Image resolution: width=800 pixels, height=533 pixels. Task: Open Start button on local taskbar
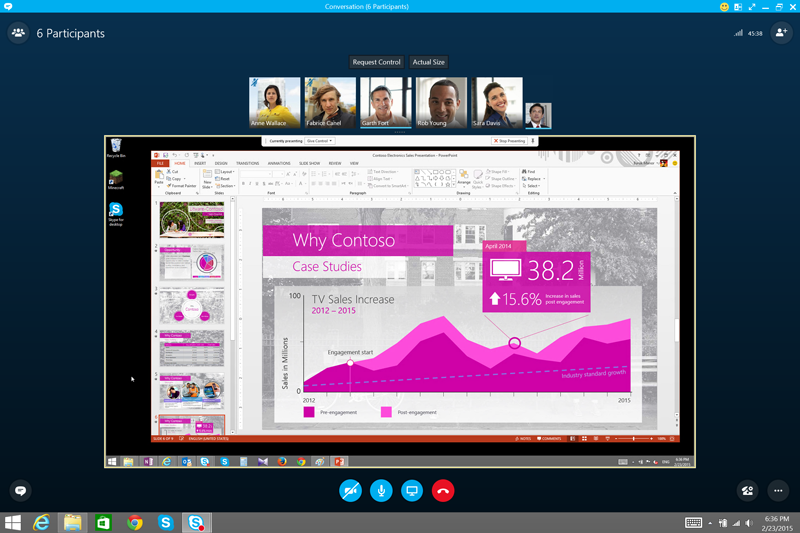[13, 523]
